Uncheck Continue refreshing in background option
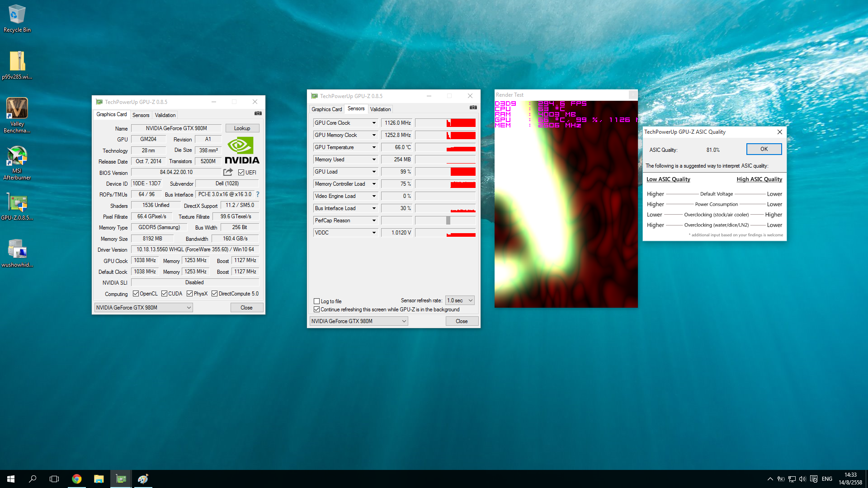The height and width of the screenshot is (488, 868). [317, 310]
